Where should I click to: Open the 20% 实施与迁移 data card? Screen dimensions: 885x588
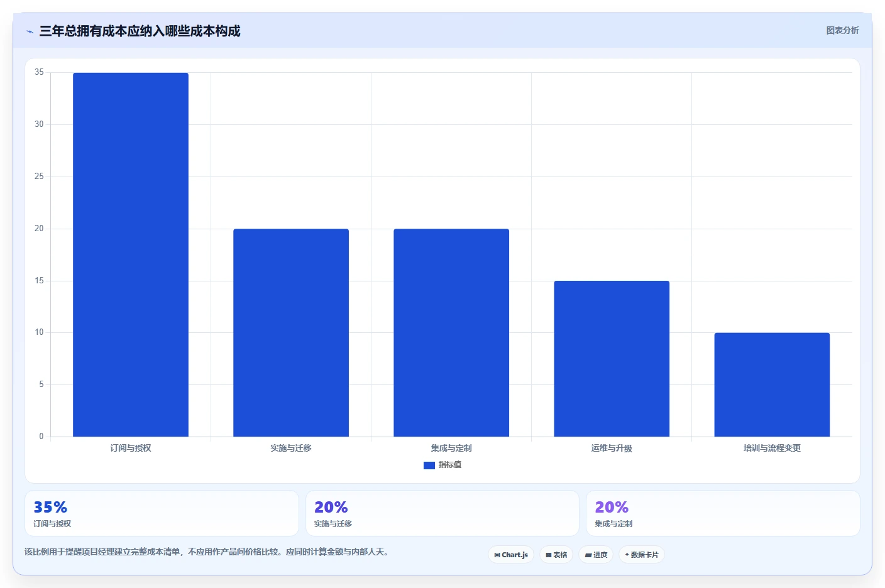coord(442,513)
